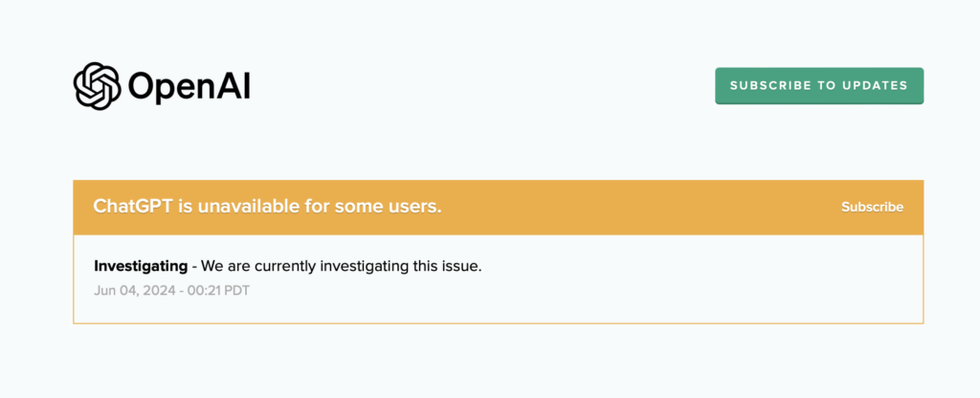Image resolution: width=980 pixels, height=398 pixels.
Task: Click the word 'currently' in the status message
Action: pos(290,267)
